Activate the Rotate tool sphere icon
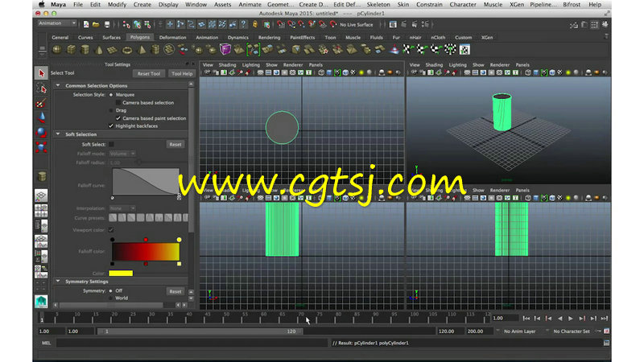The image size is (644, 362). pos(41,133)
